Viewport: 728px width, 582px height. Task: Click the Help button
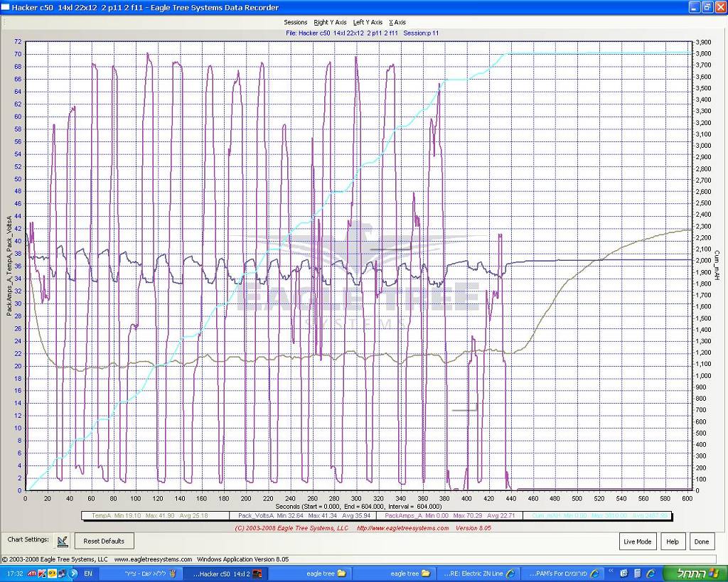click(672, 541)
